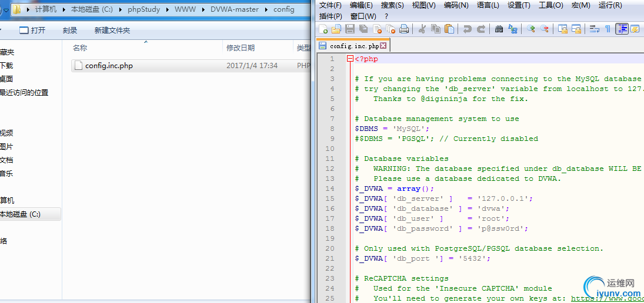The image size is (644, 303).
Task: Expand the arrow after phpStudy breadcrumb
Action: pos(167,9)
